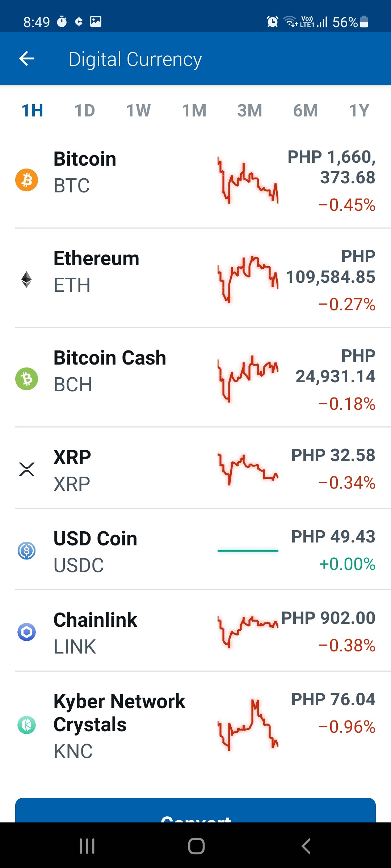Choose the 1M time range
This screenshot has width=391, height=868.
pyautogui.click(x=194, y=111)
